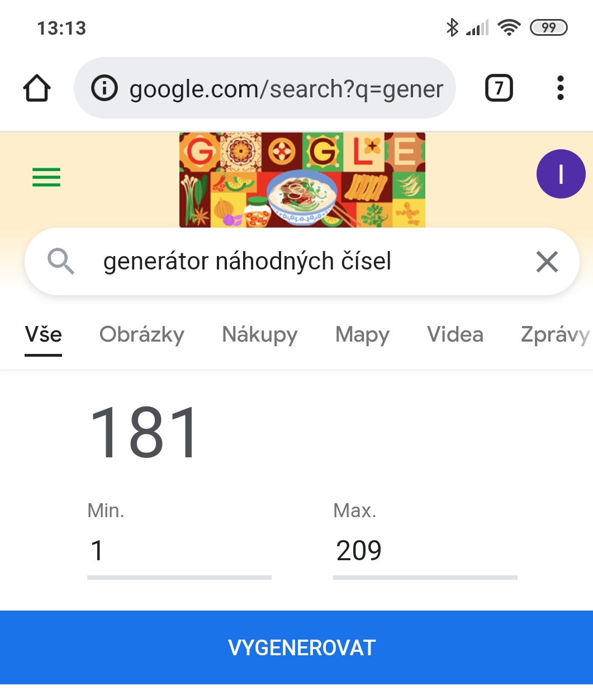Select the Vše tab
593x700 pixels.
point(44,334)
